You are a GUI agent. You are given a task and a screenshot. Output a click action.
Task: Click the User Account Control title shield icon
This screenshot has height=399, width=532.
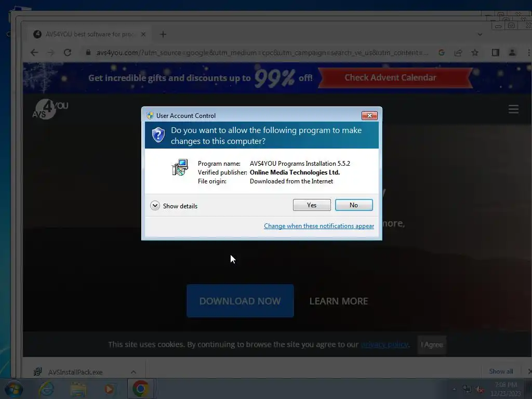click(x=150, y=115)
